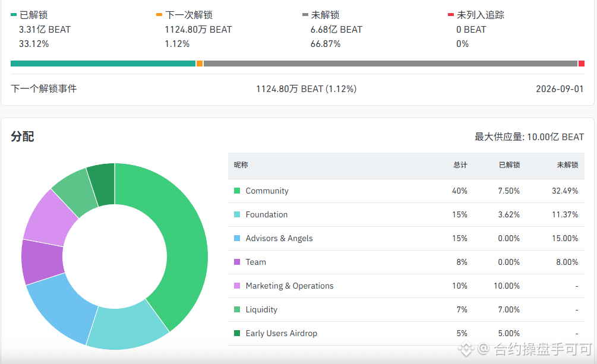The image size is (597, 364).
Task: Click the Foundation 11.37% locked value
Action: (x=565, y=214)
